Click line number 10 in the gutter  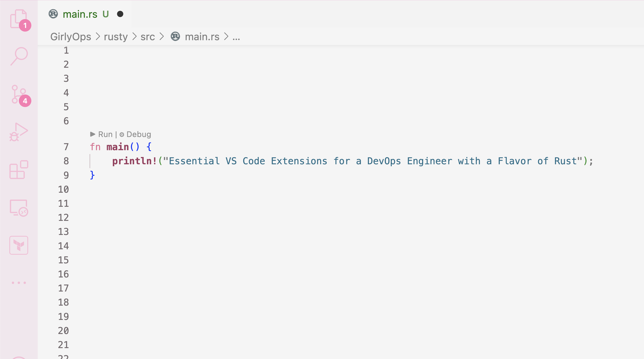pyautogui.click(x=63, y=189)
